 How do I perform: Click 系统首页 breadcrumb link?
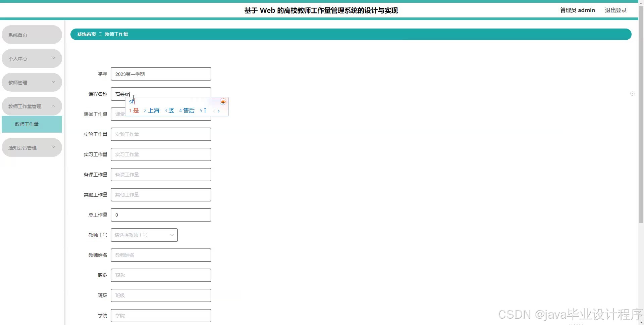(x=87, y=34)
